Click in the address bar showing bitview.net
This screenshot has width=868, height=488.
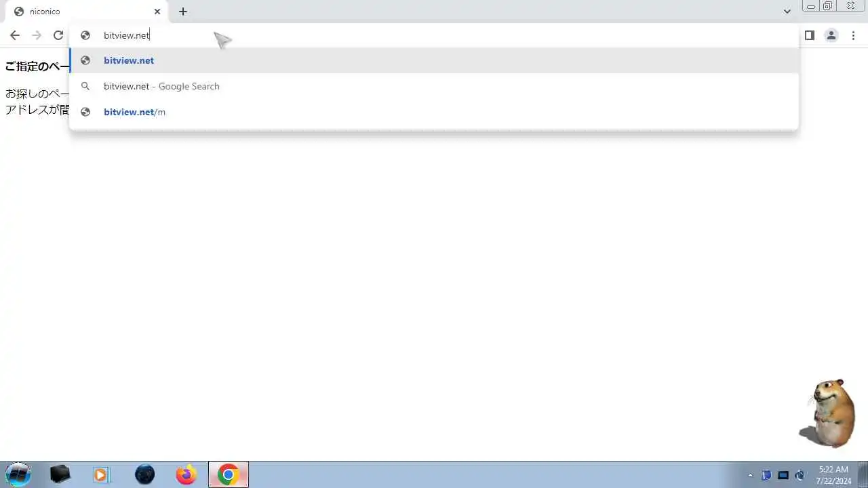(434, 35)
